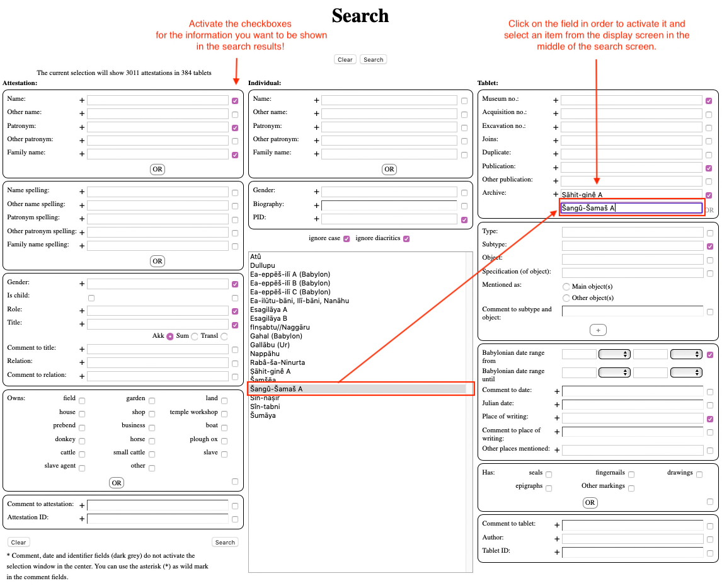
Task: Click the plus beside Individual Patronym
Action: [316, 127]
